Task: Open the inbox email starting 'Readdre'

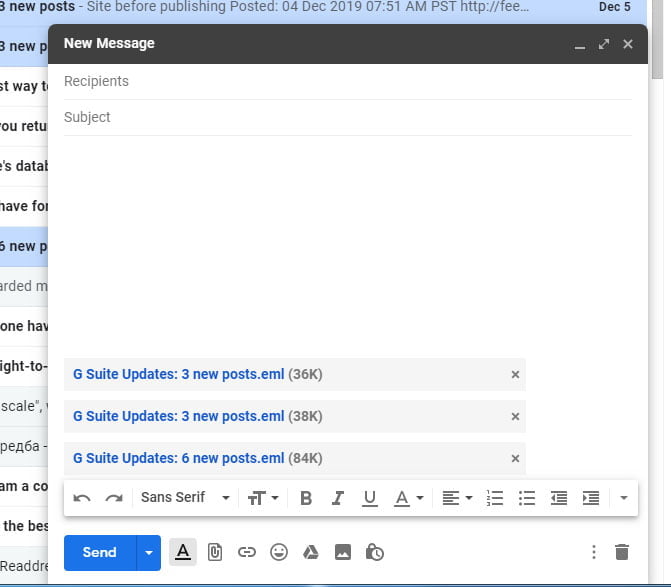Action: coord(24,566)
